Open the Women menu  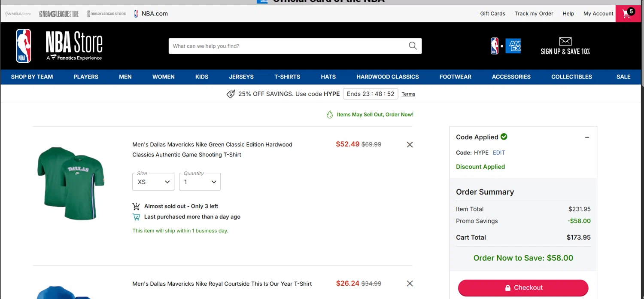(164, 77)
